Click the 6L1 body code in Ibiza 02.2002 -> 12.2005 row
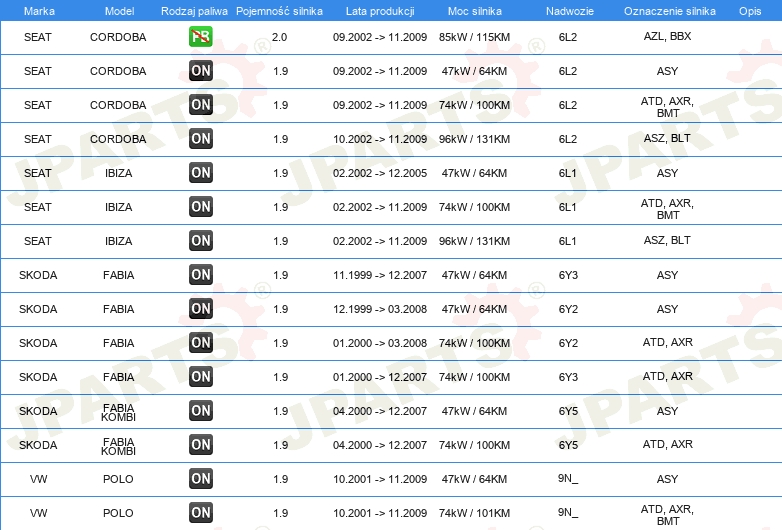 568,173
